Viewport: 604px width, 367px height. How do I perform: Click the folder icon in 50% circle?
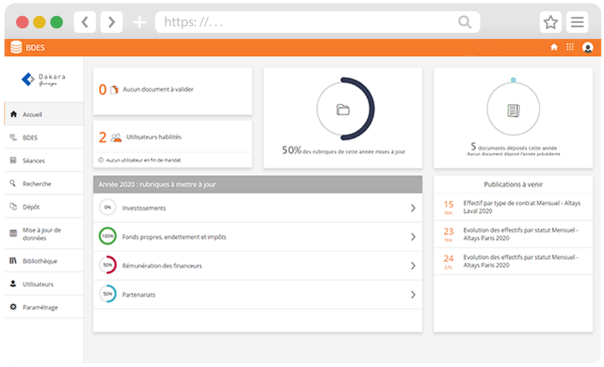[343, 110]
